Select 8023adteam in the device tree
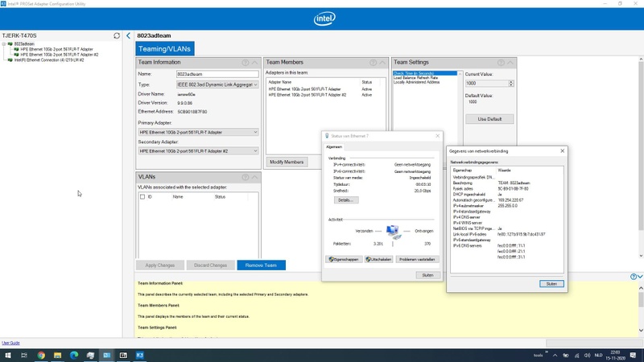Screen dimensions: 644x362 24,44
